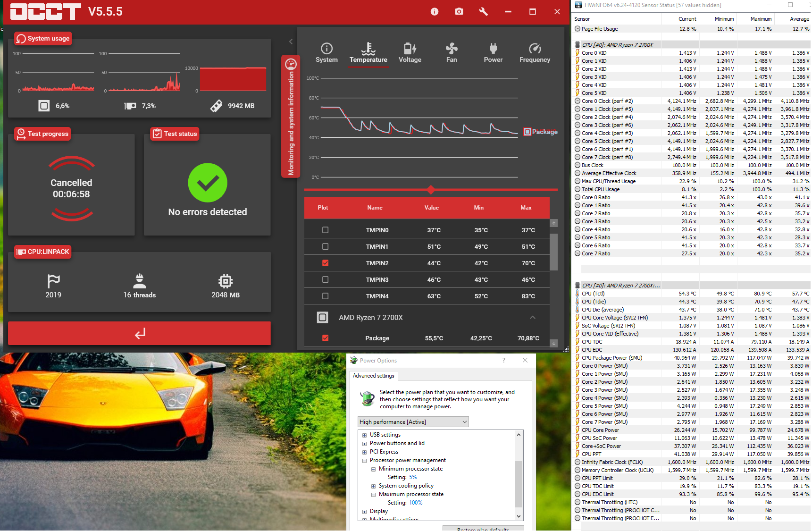Viewport: 812px width, 531px height.
Task: Click the Package legend icon on graph
Action: pos(527,132)
